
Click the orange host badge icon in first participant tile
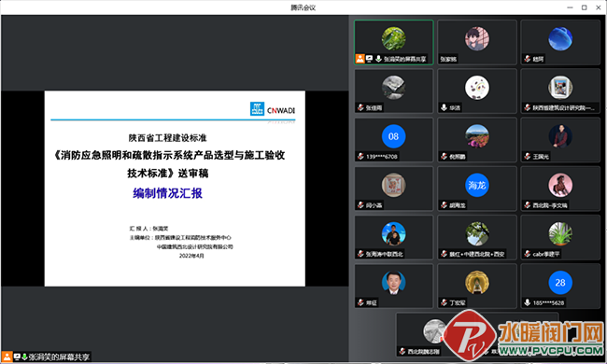pyautogui.click(x=360, y=59)
